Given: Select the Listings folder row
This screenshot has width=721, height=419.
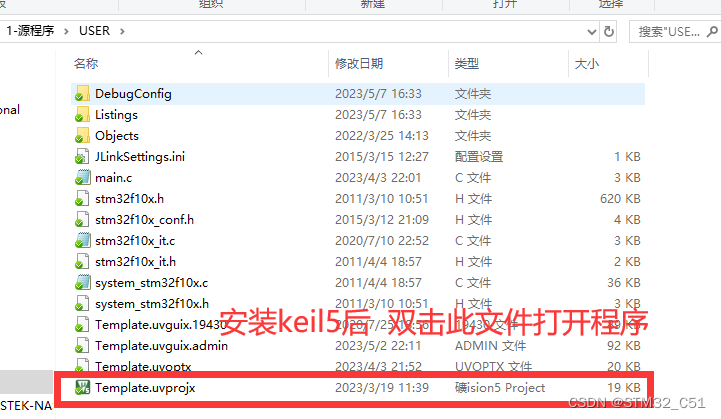Looking at the screenshot, I should pos(358,115).
